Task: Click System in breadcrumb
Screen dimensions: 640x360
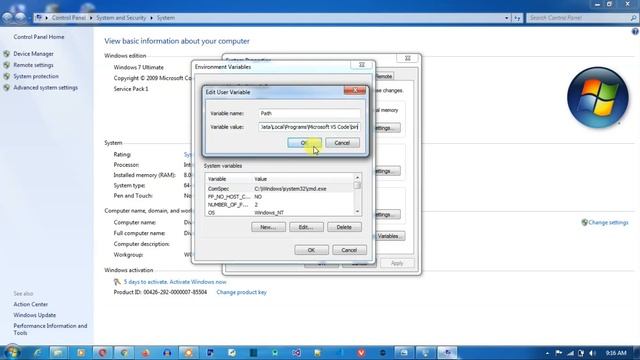Action: (x=166, y=18)
